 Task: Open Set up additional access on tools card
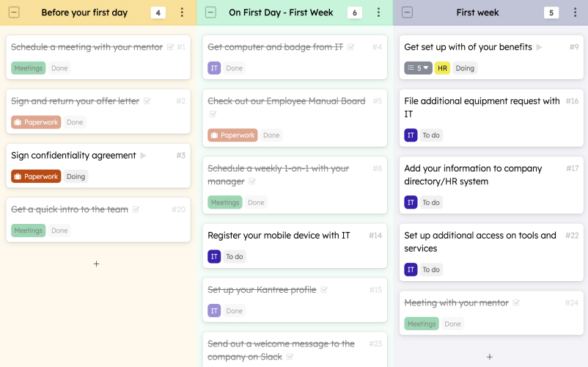[480, 241]
